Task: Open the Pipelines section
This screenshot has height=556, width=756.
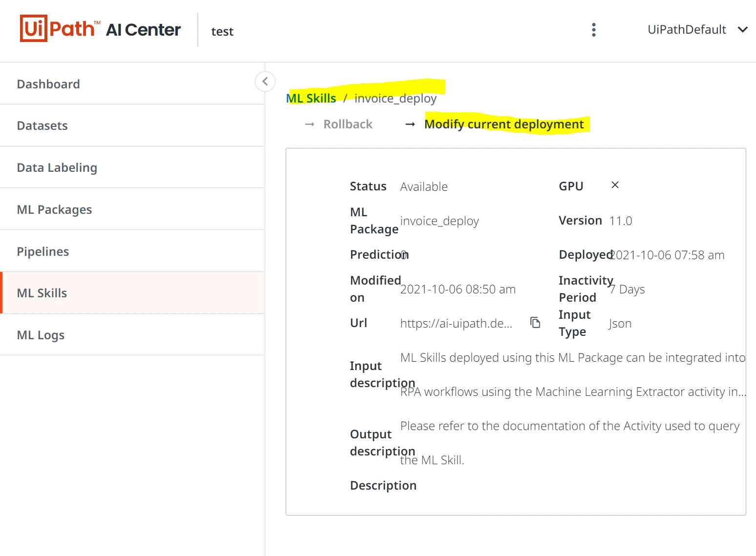Action: click(132, 251)
